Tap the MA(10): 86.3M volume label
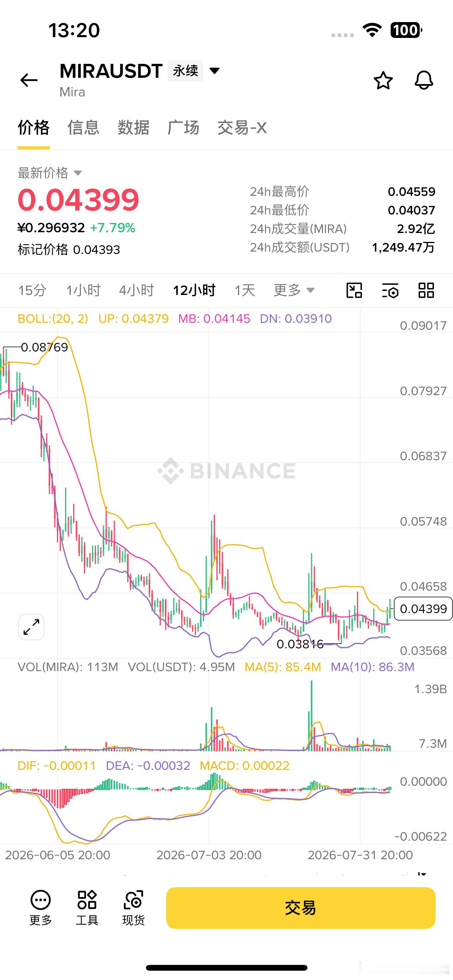Screen dimensions: 453x980 tap(372, 667)
